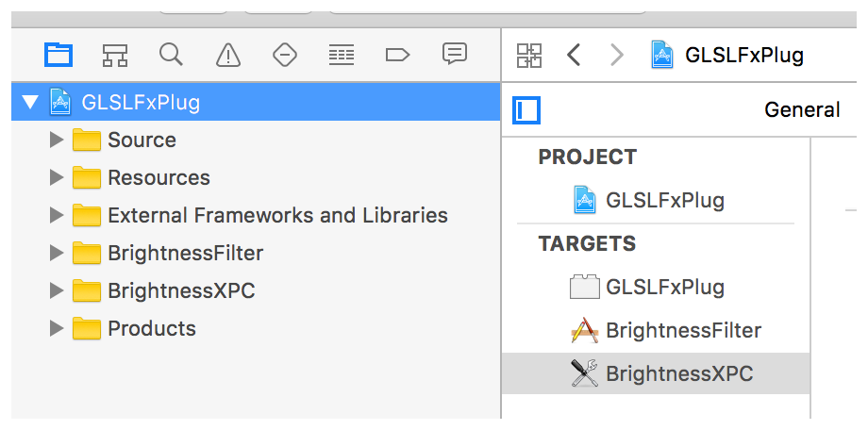Select the BrightnessFilter target
868x430 pixels.
(x=683, y=330)
